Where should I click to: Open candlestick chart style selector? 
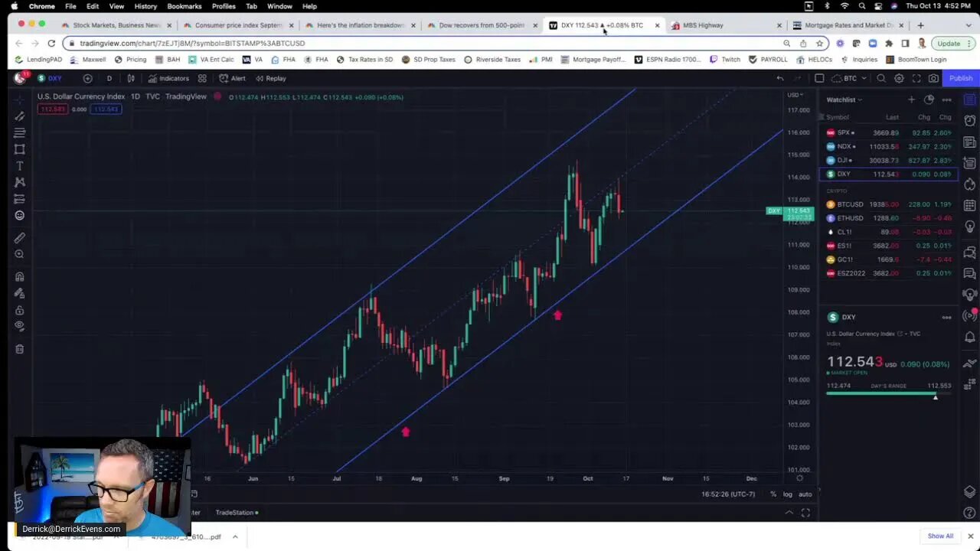click(131, 78)
